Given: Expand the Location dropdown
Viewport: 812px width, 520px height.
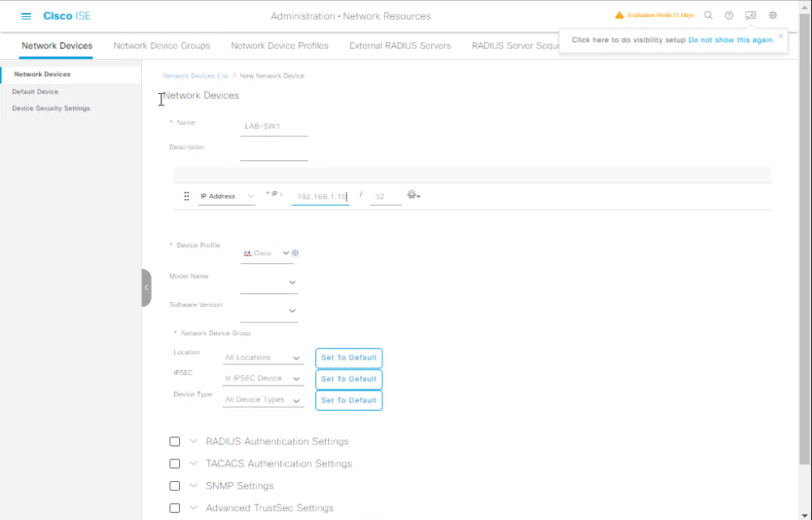Looking at the screenshot, I should (263, 358).
